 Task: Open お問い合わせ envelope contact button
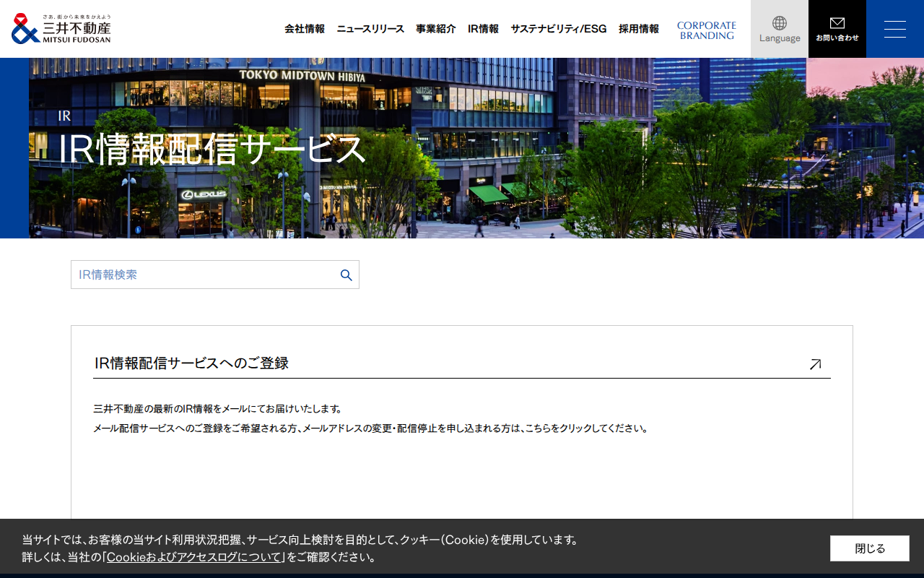pyautogui.click(x=837, y=29)
